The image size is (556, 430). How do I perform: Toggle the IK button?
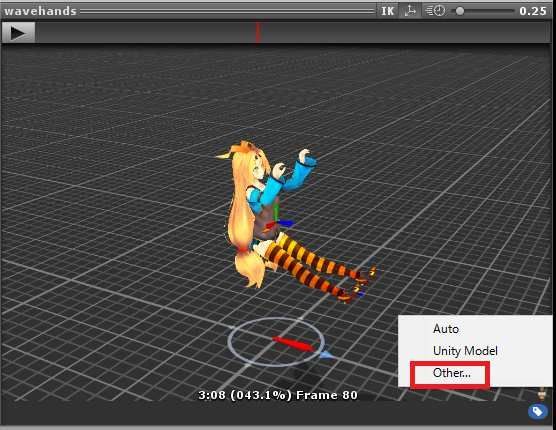point(388,11)
